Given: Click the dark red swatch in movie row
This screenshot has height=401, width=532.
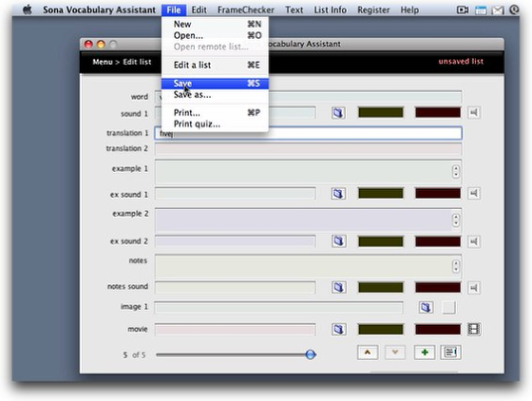Looking at the screenshot, I should [438, 330].
